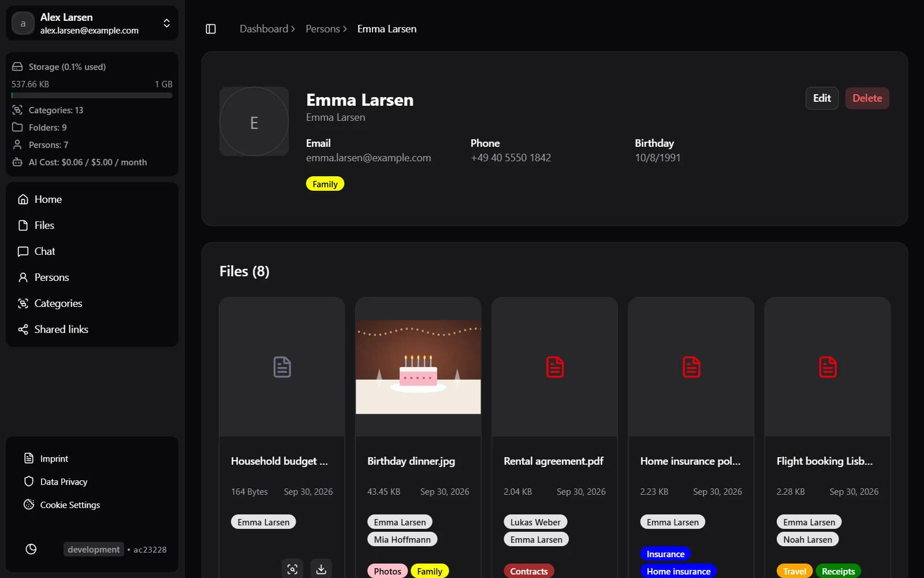Click the pink Photos category tag

click(x=388, y=571)
